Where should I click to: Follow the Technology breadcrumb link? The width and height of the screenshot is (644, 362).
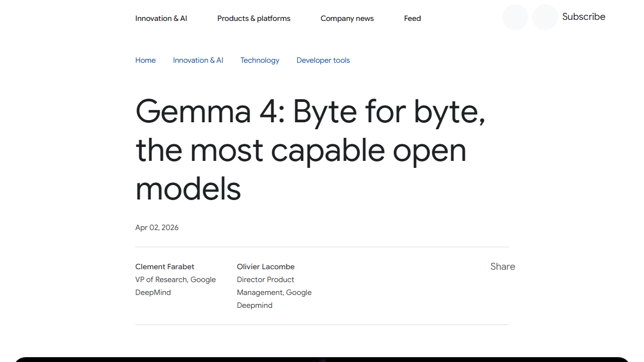(x=260, y=60)
